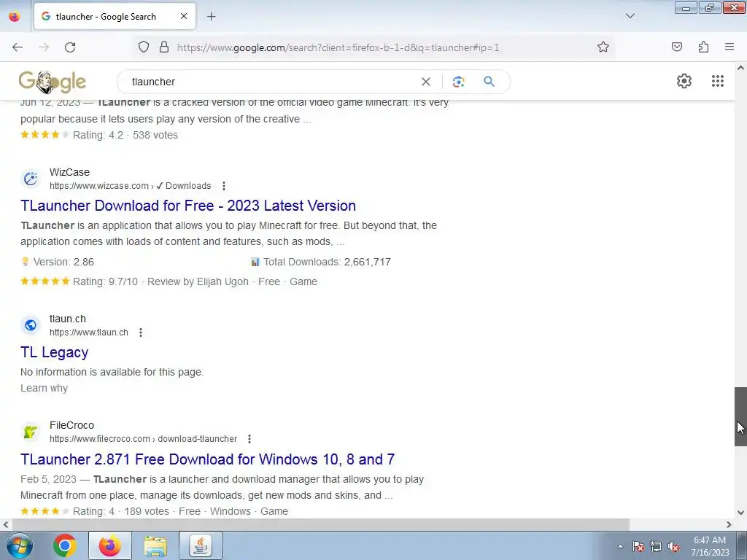Open the Firefox extensions puzzle icon

[x=703, y=47]
